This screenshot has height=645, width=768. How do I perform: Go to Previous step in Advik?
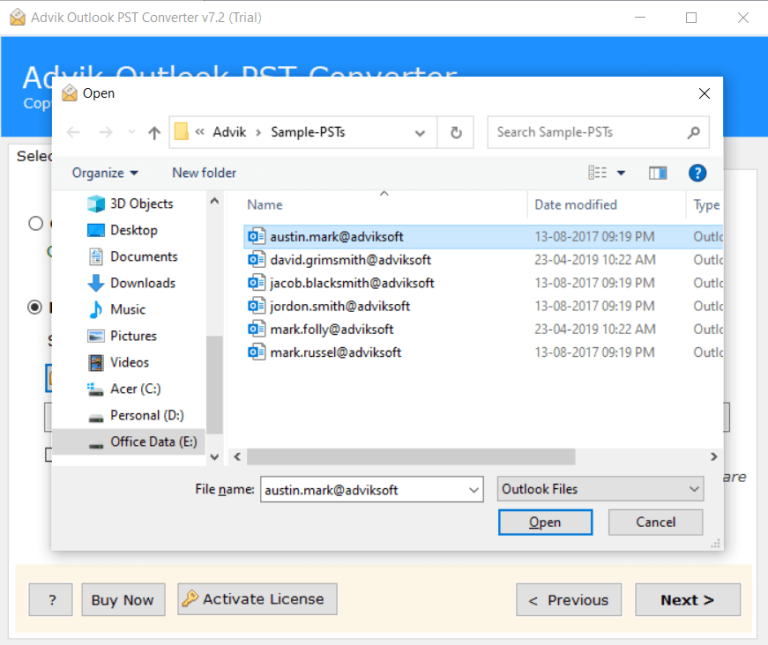[x=569, y=599]
